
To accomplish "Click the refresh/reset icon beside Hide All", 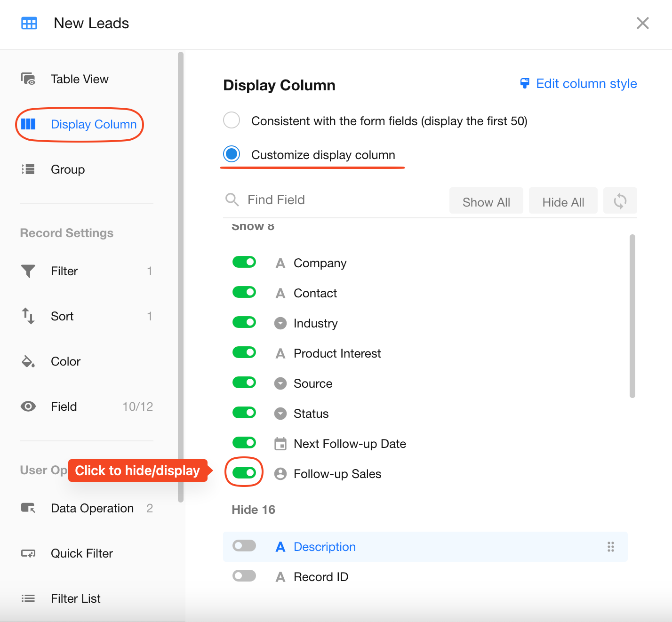I will [620, 201].
